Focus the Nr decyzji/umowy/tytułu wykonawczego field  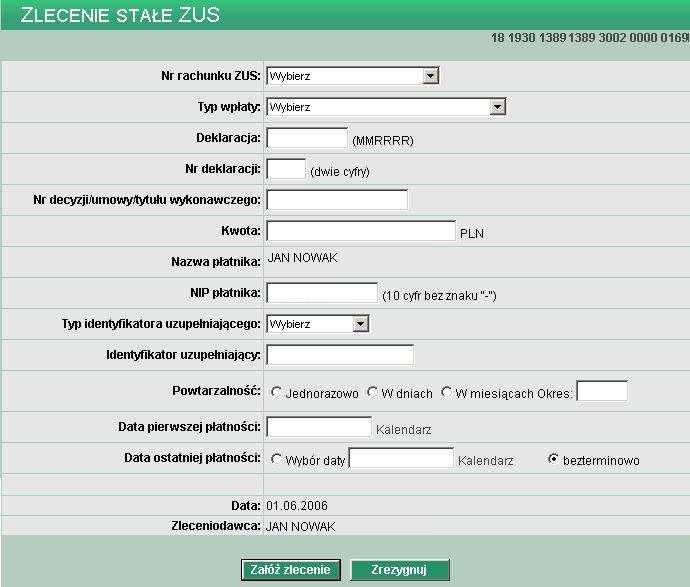coord(337,200)
